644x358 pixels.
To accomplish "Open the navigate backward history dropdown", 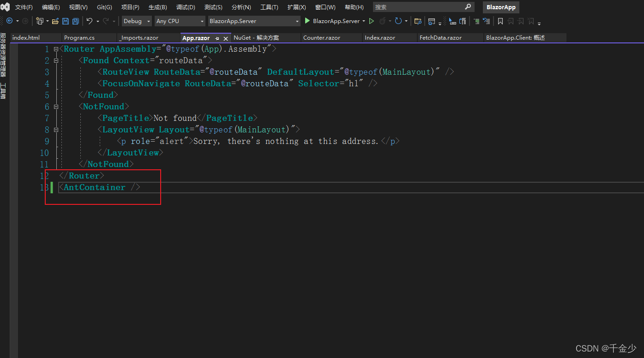I will pos(18,21).
